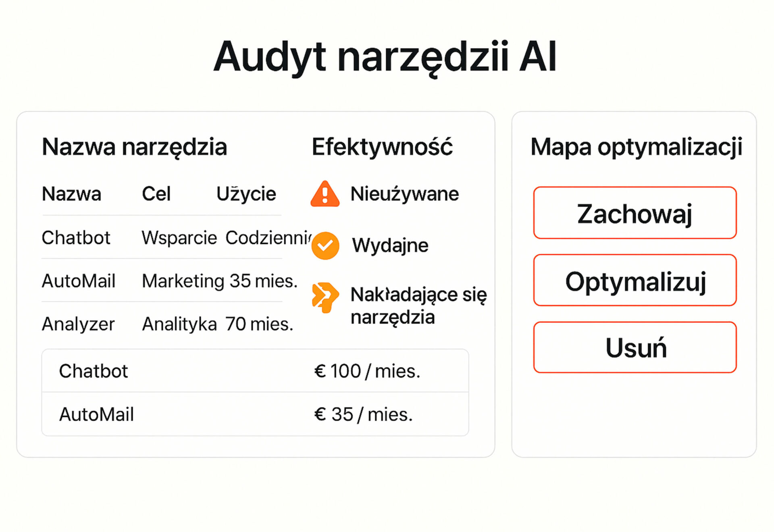
Task: Select the Analyzer Analityka table row
Action: (167, 324)
